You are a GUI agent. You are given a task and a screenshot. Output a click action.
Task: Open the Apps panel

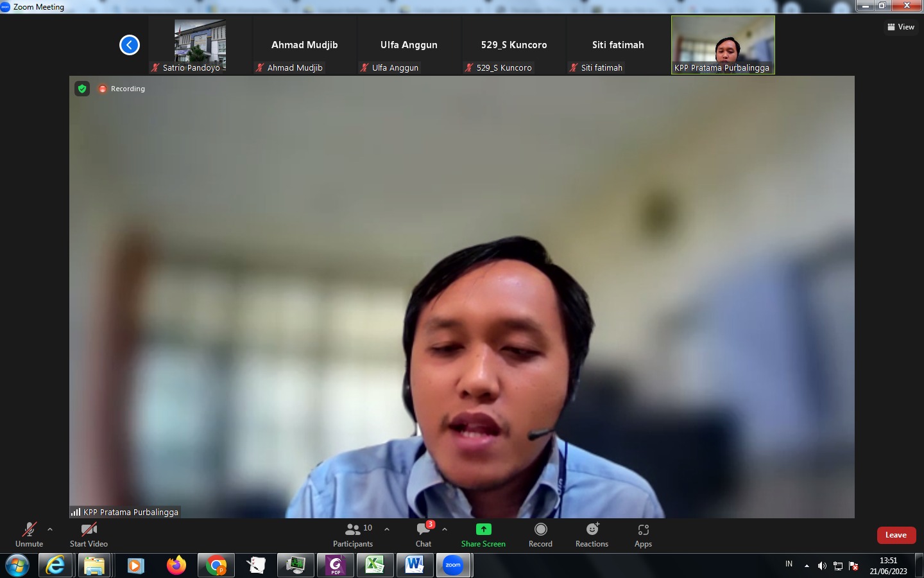[x=643, y=534]
